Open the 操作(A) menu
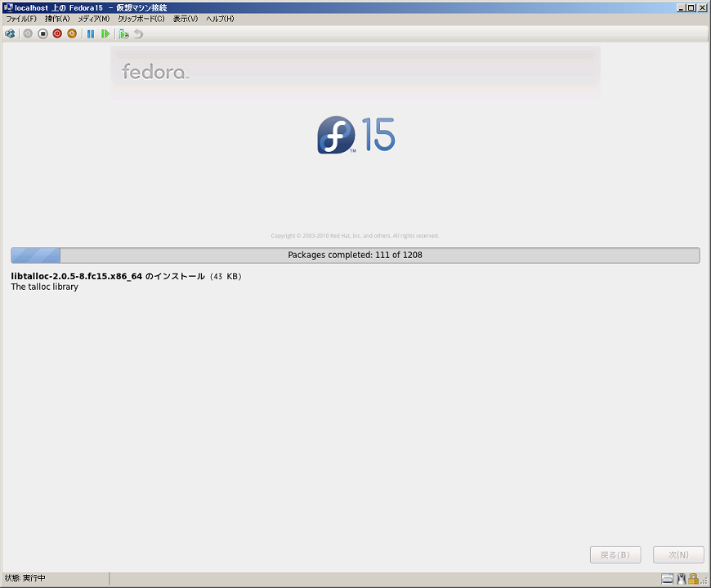Viewport: 711px width, 588px height. pyautogui.click(x=57, y=19)
